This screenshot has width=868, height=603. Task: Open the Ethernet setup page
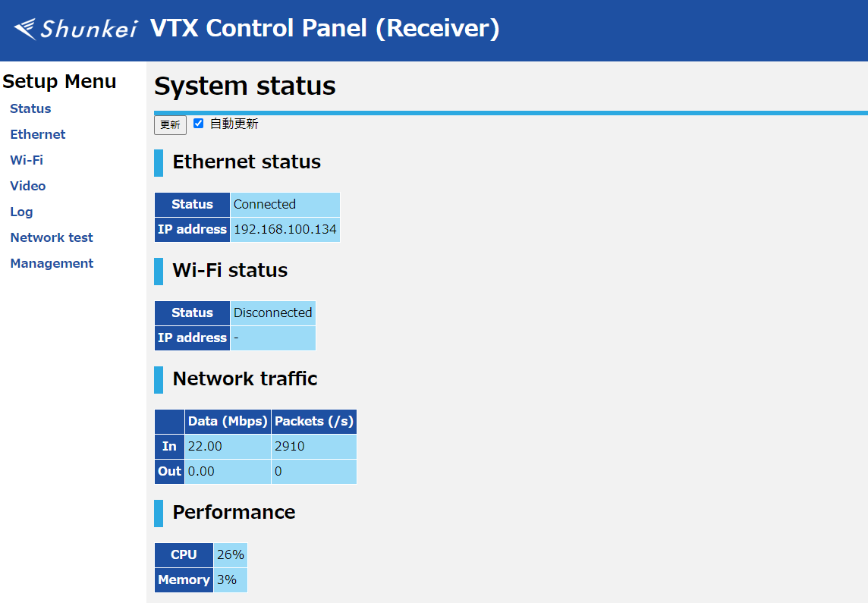(38, 134)
